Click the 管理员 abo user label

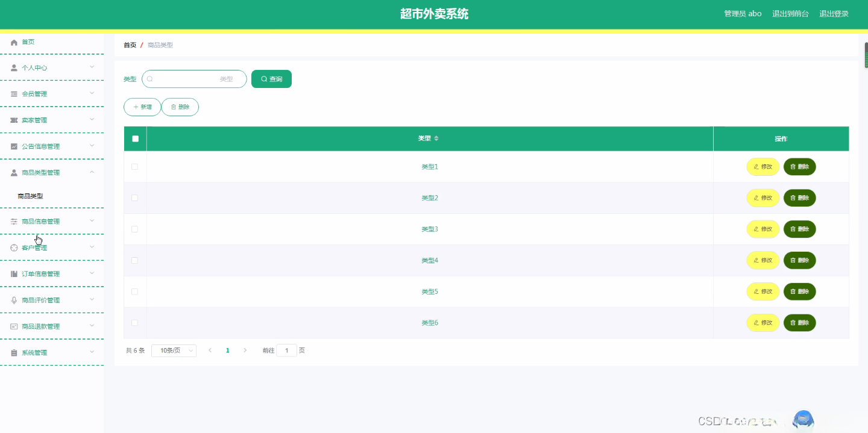[743, 14]
